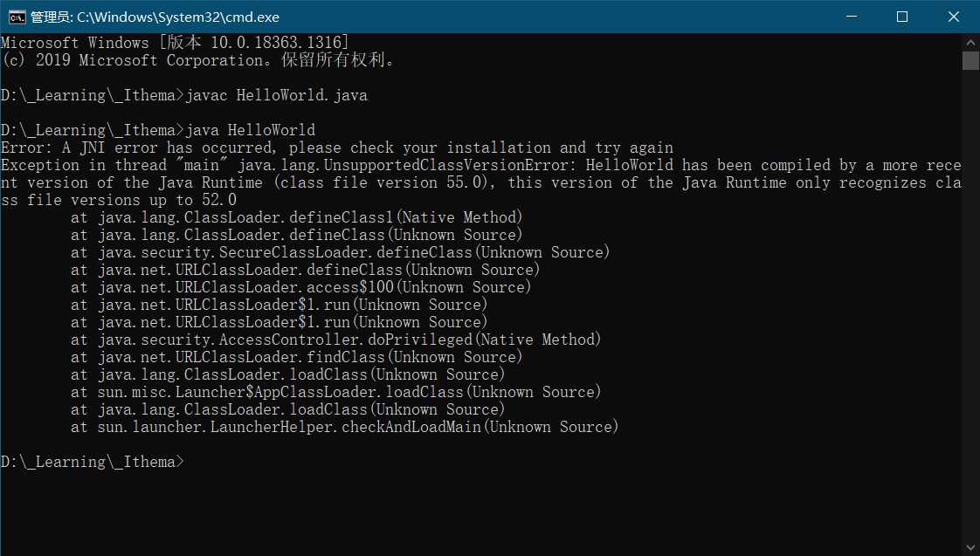The height and width of the screenshot is (556, 980).
Task: Click the Microsoft Corporation copyright line
Action: coord(197,60)
